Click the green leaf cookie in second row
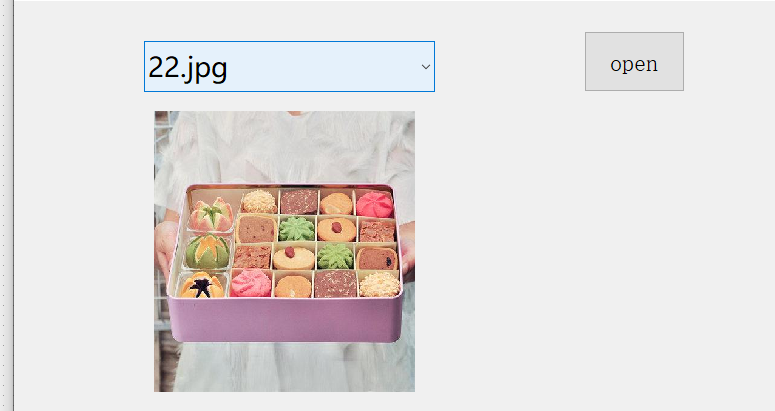This screenshot has width=775, height=411. click(297, 229)
